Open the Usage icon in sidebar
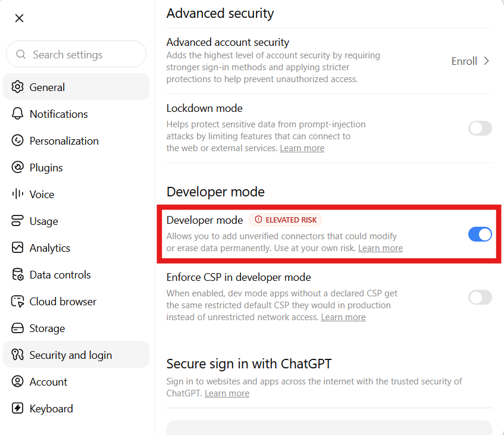This screenshot has width=504, height=435. click(x=17, y=221)
